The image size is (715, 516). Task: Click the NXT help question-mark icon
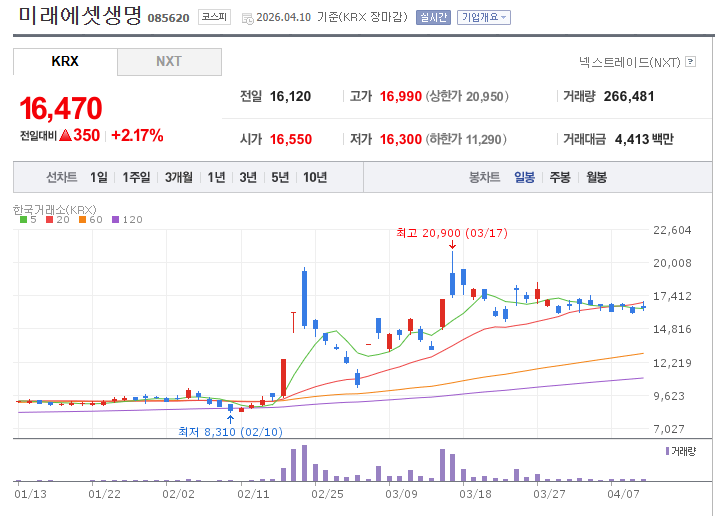point(690,62)
